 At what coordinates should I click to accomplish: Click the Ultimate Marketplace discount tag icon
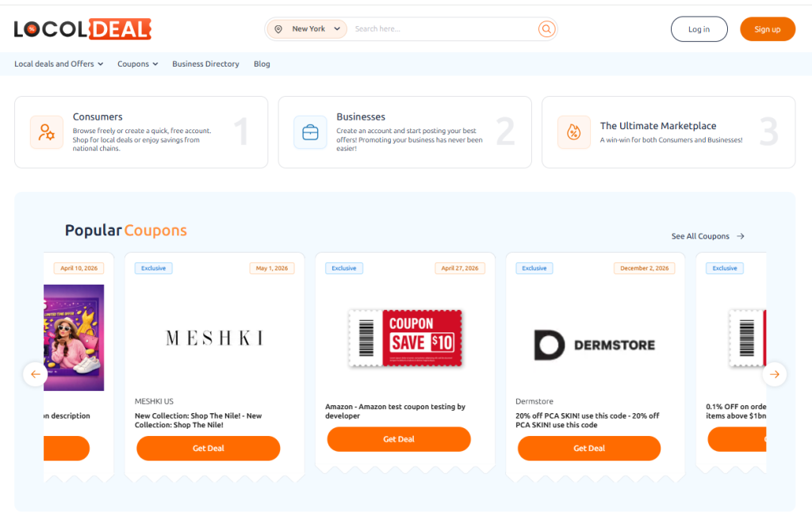point(574,132)
